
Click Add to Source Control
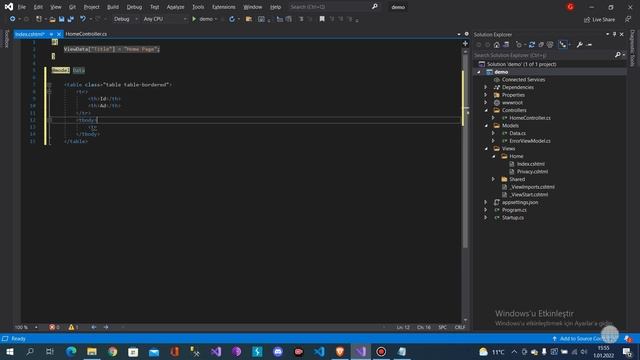point(580,339)
